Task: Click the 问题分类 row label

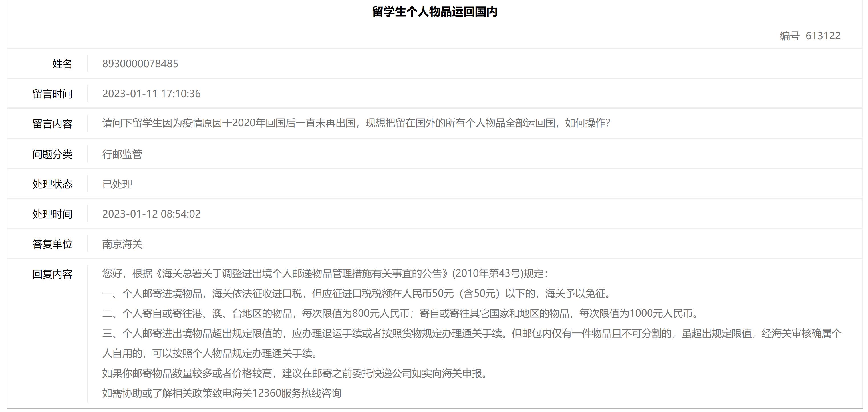Action: pos(53,154)
